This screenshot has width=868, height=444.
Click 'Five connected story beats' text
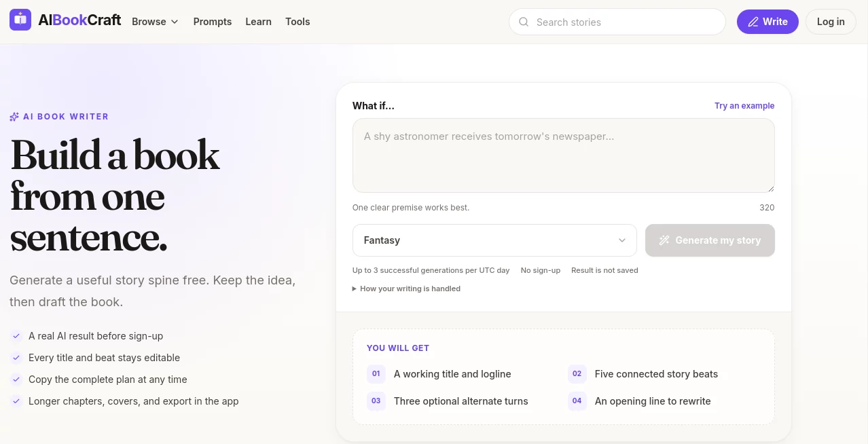coord(656,374)
